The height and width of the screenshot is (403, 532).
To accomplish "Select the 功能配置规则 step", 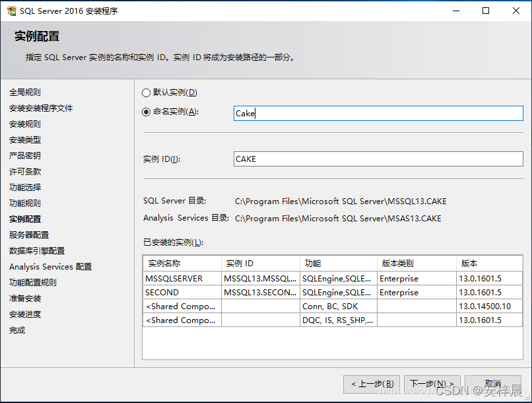I will click(x=33, y=283).
